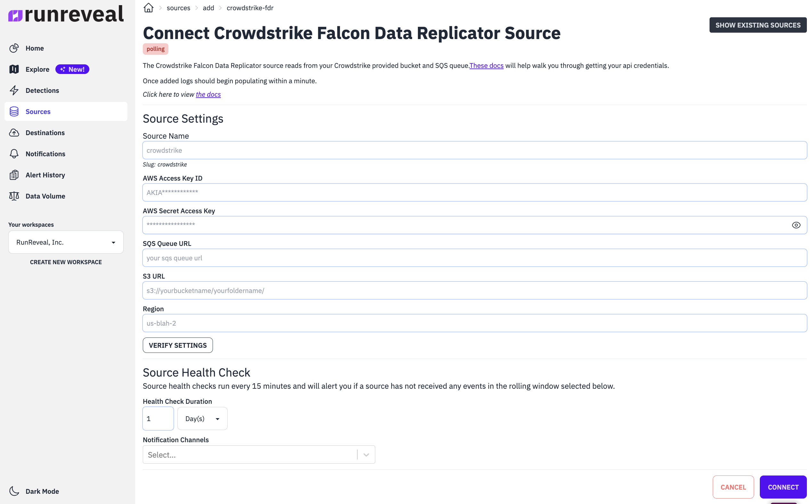Click the Alert History clipboard icon
The image size is (812, 504).
14,175
